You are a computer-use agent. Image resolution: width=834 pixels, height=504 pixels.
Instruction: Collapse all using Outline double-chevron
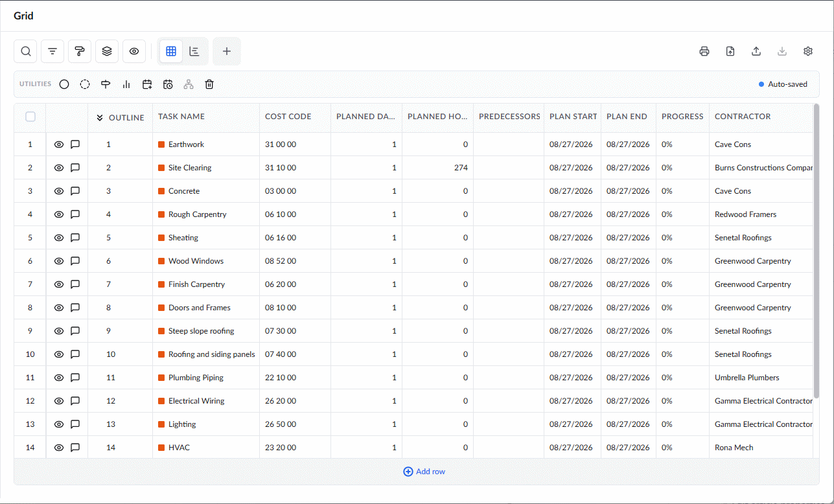[x=100, y=117]
